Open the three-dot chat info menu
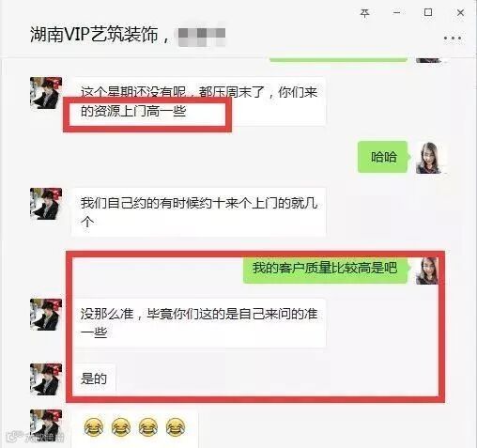477x448 pixels. (453, 39)
